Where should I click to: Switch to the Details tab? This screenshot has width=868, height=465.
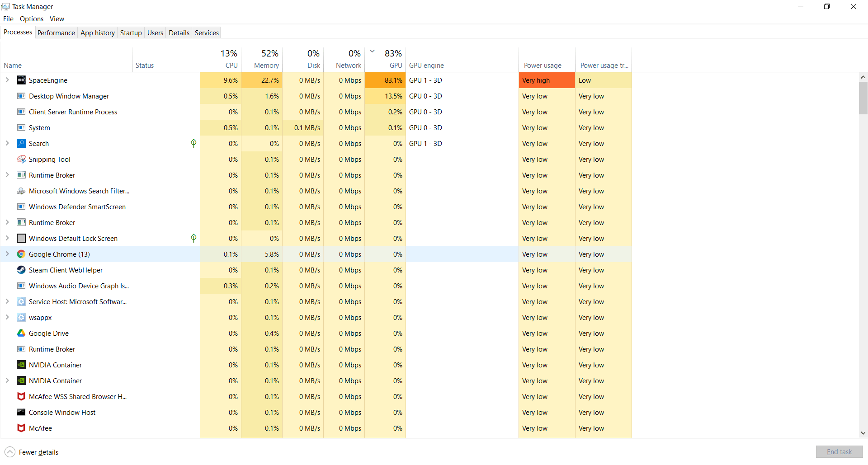[x=179, y=33]
